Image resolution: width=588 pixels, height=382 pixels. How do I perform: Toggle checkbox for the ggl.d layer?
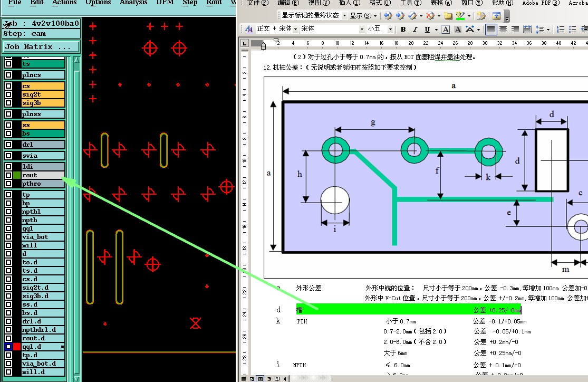[8, 347]
